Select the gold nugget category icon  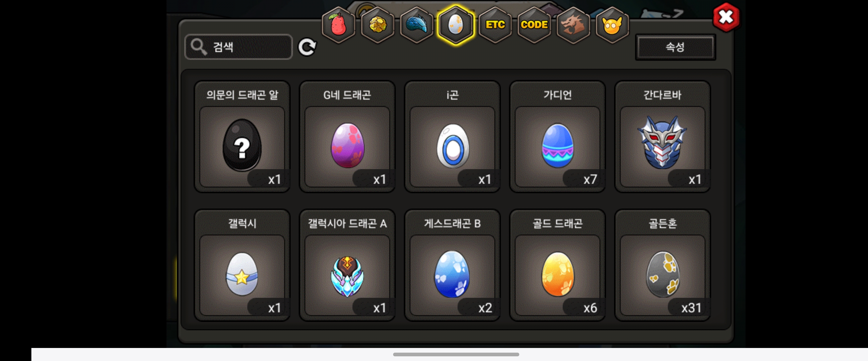tap(377, 25)
